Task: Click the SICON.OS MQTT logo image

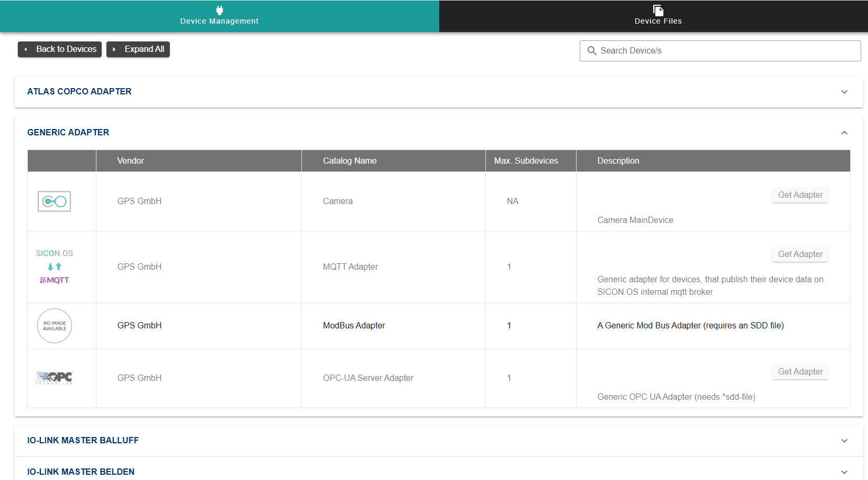Action: tap(55, 266)
